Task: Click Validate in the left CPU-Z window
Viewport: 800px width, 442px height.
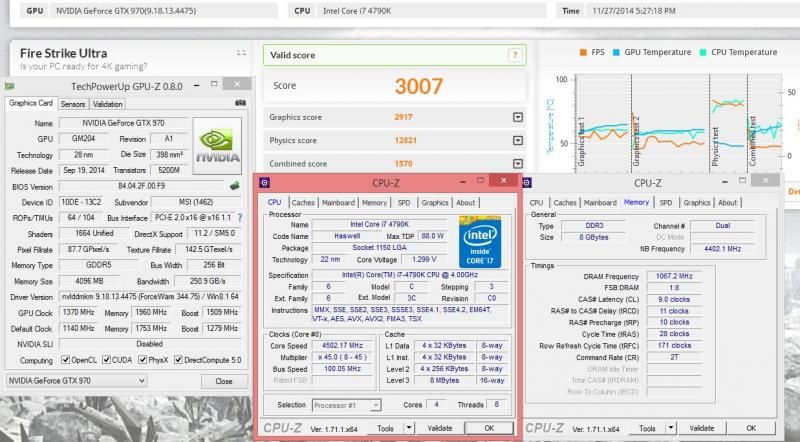Action: coord(440,428)
